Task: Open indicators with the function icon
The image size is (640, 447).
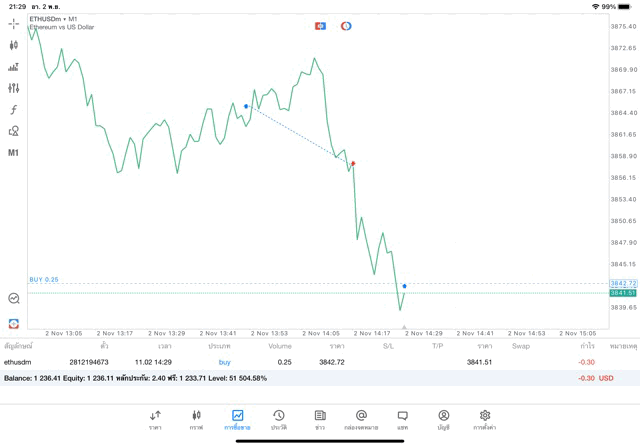Action: [14, 110]
